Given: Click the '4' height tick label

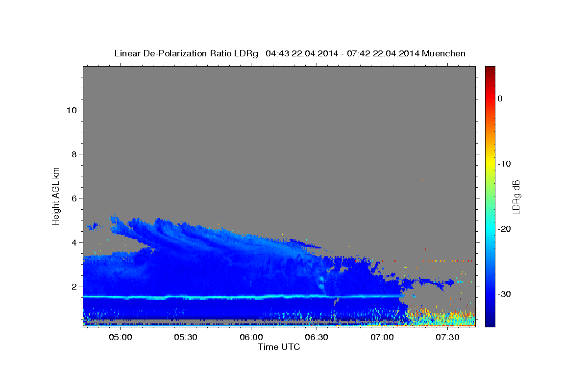Looking at the screenshot, I should point(74,242).
